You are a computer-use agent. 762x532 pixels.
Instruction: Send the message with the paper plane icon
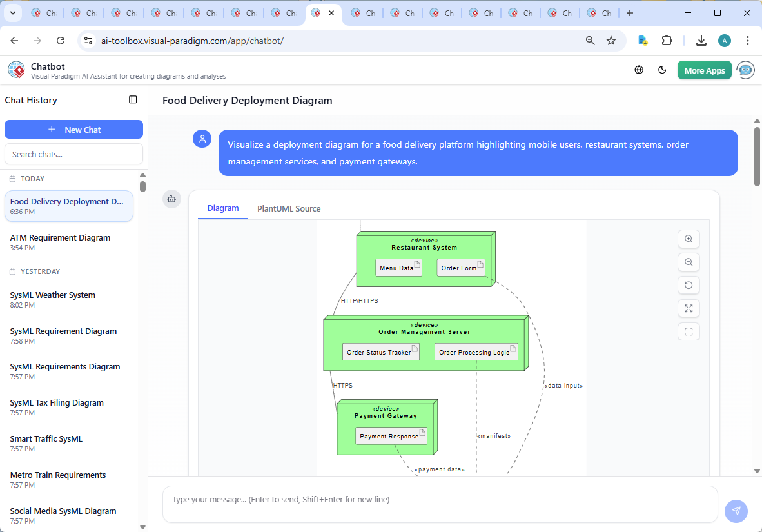736,511
